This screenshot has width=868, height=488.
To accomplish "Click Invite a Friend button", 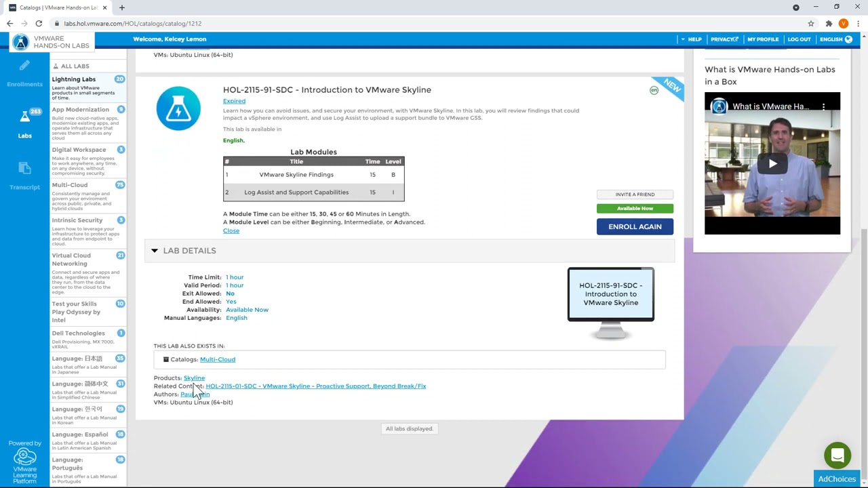I will coord(635,195).
